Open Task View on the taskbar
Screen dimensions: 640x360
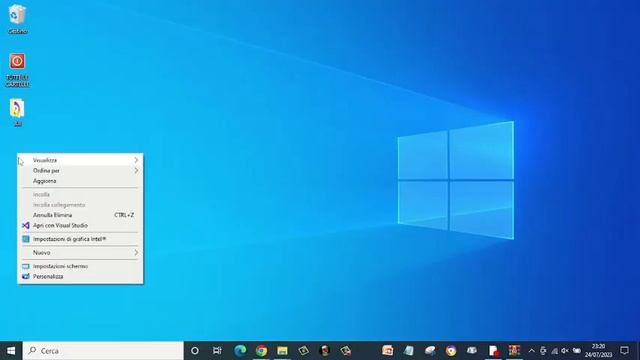(217, 351)
